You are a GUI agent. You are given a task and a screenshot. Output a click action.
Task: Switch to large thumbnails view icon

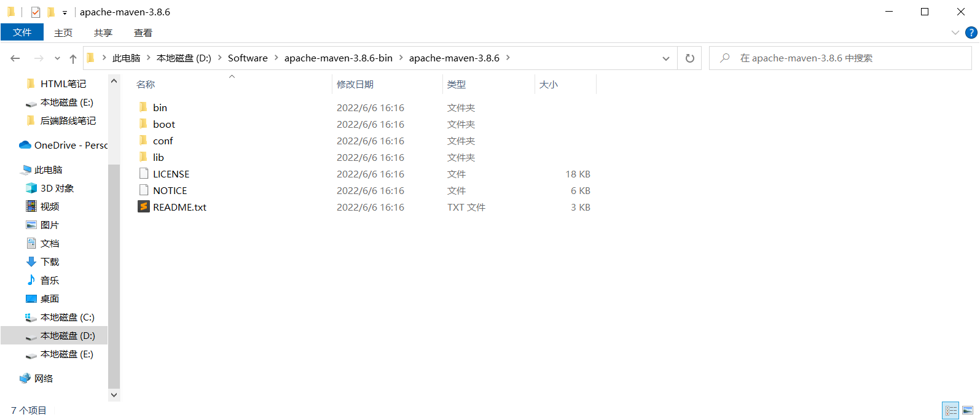click(x=968, y=410)
